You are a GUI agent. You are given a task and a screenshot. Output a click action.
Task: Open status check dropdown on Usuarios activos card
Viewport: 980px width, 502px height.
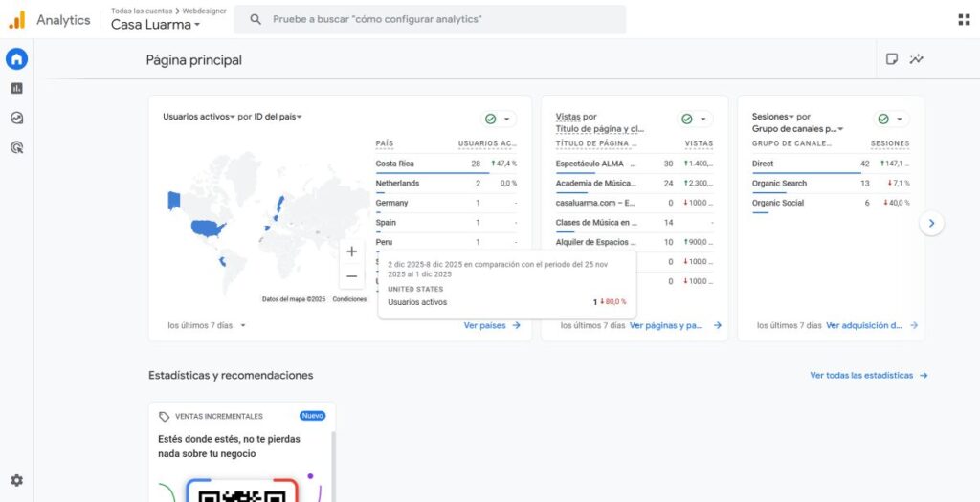pos(498,119)
